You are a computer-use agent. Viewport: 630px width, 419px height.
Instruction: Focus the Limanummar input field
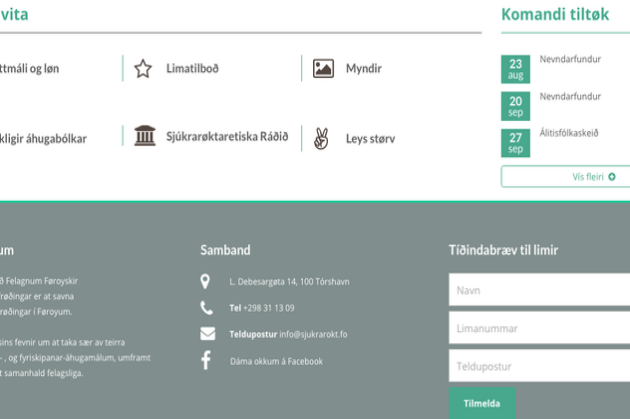click(x=539, y=328)
